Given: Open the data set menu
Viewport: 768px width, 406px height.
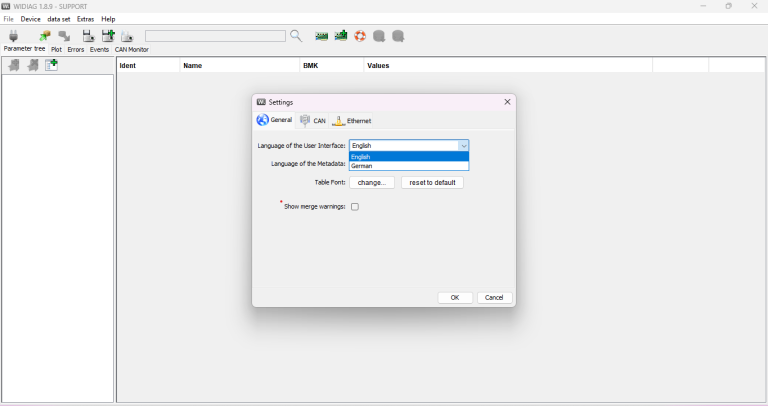Looking at the screenshot, I should coord(59,19).
